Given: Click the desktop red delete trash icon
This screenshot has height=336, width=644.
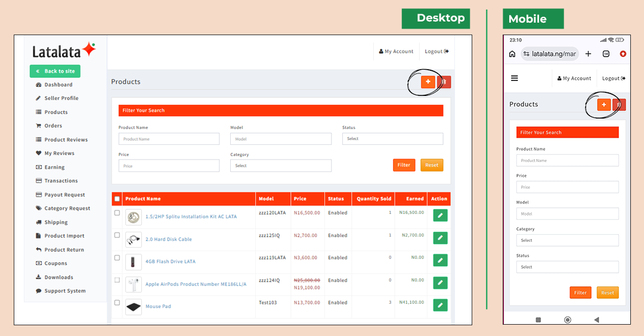Looking at the screenshot, I should pos(444,82).
